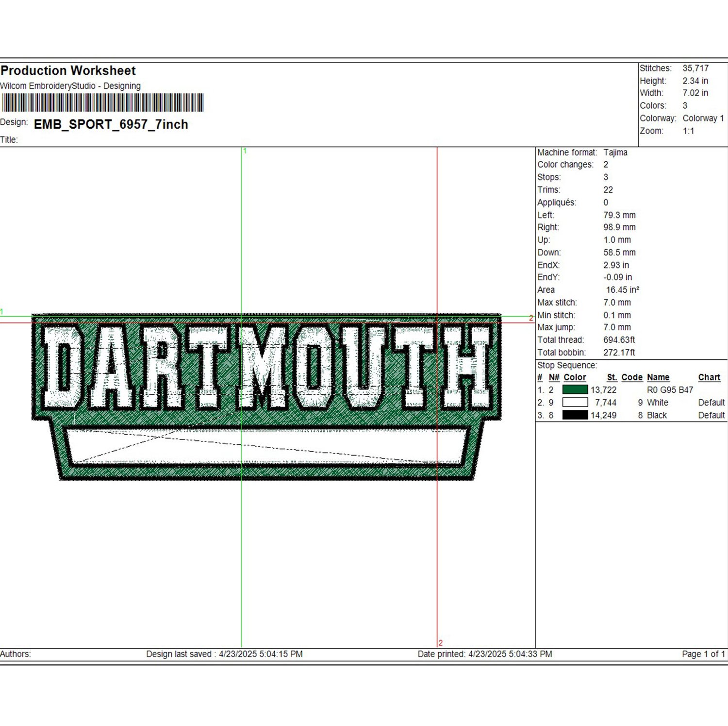The height and width of the screenshot is (726, 728).
Task: Click the Area value "16.45 in²"
Action: 623,290
